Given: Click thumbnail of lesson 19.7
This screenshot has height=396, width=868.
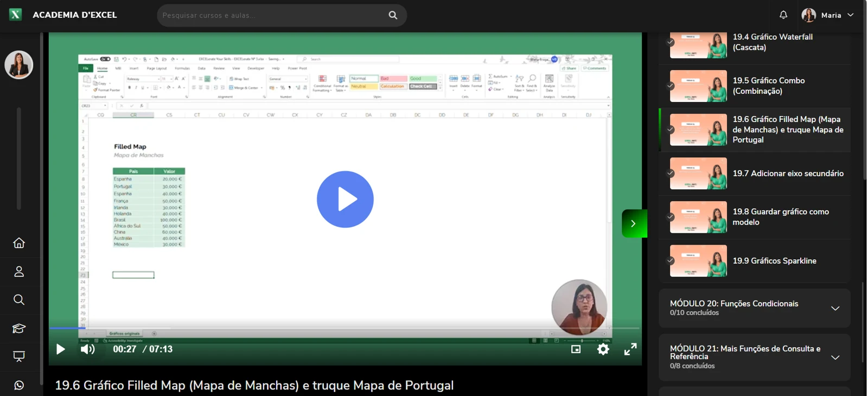Looking at the screenshot, I should click(698, 174).
